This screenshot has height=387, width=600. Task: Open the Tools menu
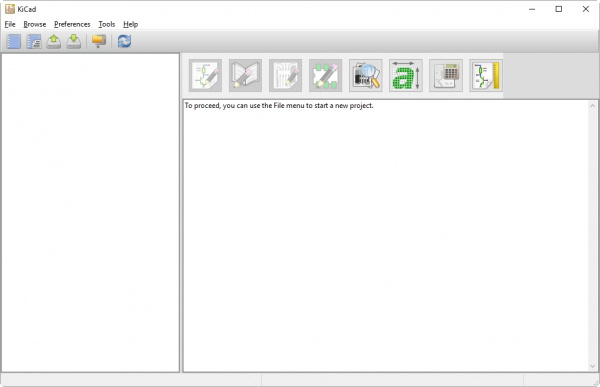pyautogui.click(x=107, y=24)
